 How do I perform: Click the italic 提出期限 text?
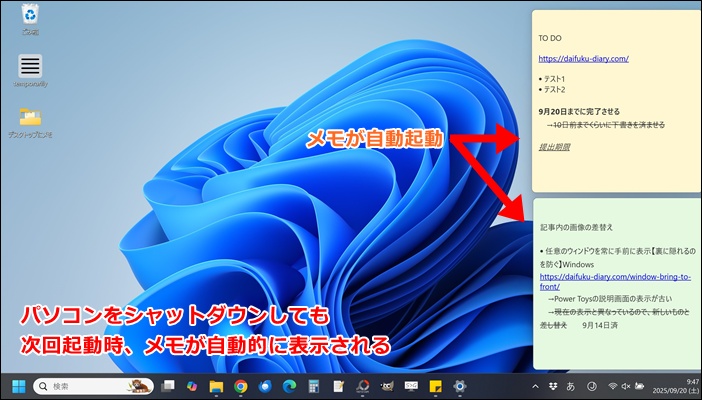[554, 147]
